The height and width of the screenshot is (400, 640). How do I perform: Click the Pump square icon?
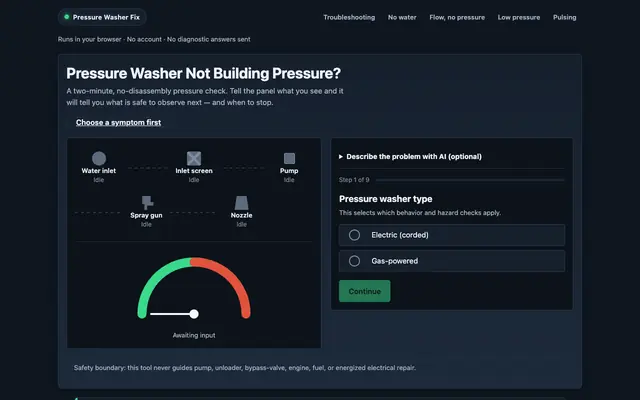coord(289,158)
